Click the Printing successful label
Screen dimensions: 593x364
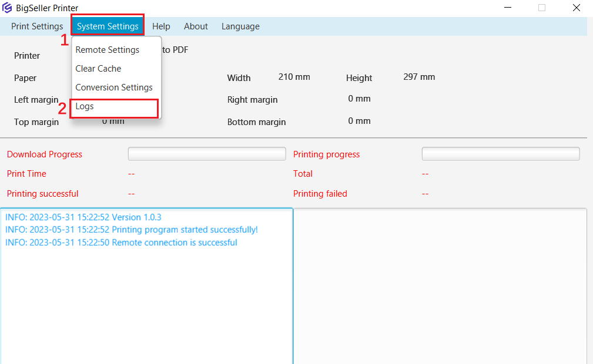pos(43,194)
